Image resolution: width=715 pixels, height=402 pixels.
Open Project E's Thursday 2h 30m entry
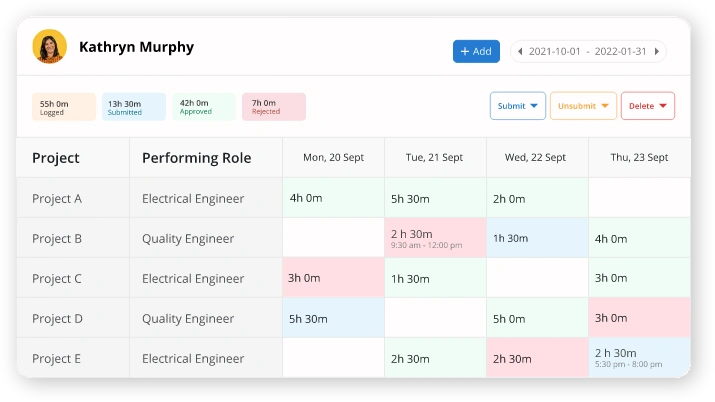click(639, 357)
